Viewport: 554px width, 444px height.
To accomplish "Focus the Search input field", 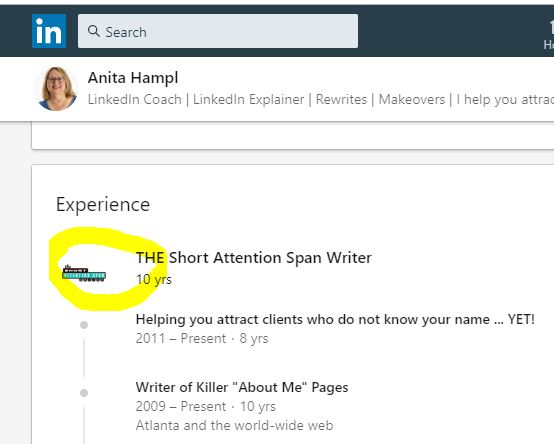I will click(x=218, y=31).
